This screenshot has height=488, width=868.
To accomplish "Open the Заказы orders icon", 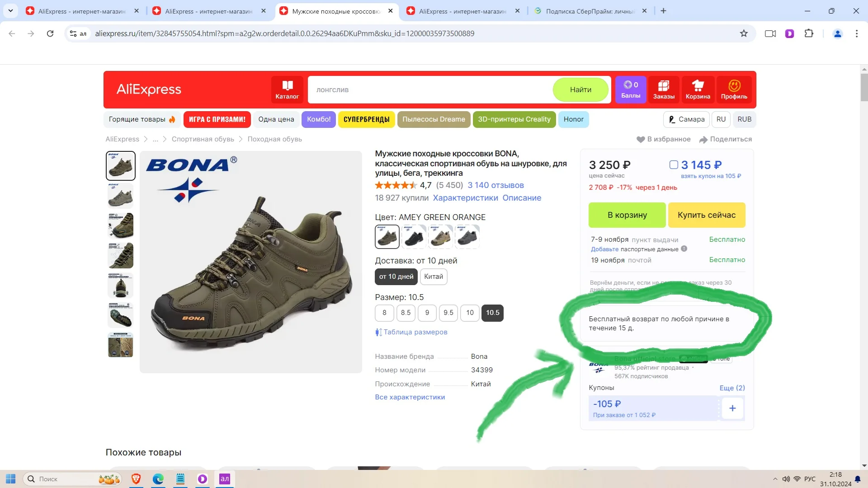I will click(664, 89).
